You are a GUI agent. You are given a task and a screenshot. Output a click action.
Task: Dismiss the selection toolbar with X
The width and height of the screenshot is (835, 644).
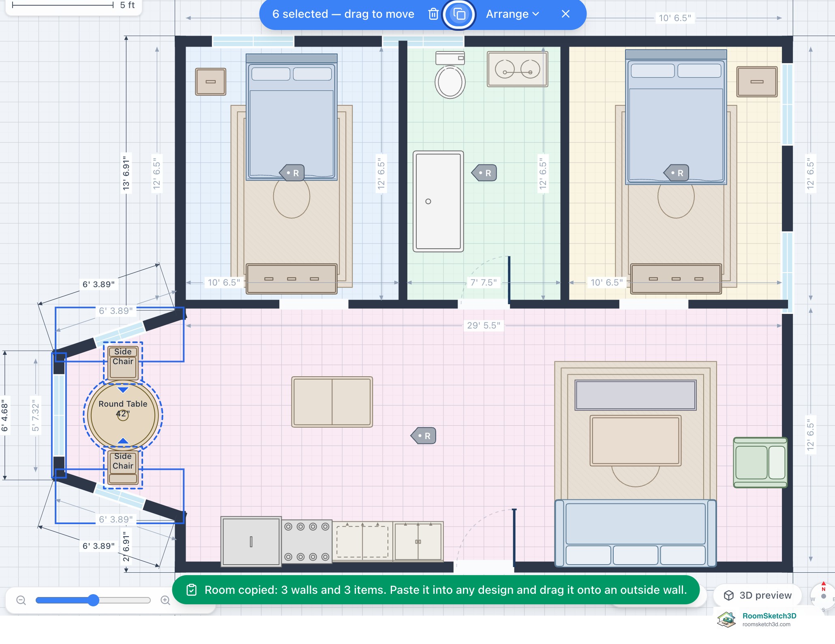tap(565, 14)
